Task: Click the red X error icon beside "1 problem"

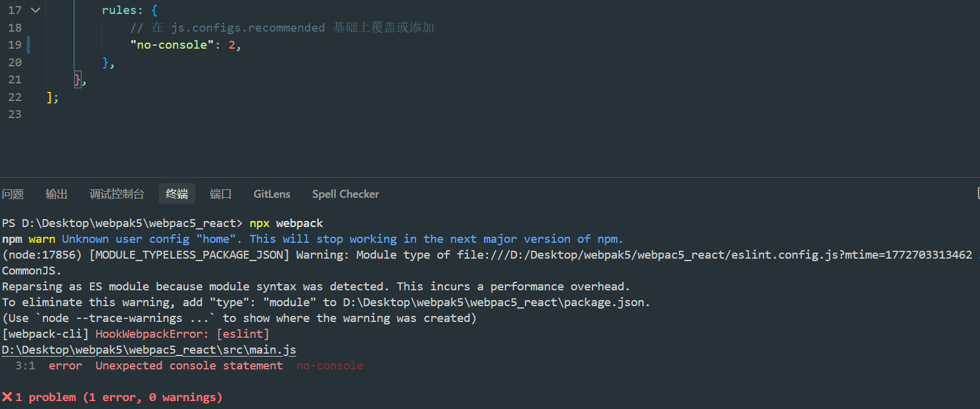Action: 7,397
